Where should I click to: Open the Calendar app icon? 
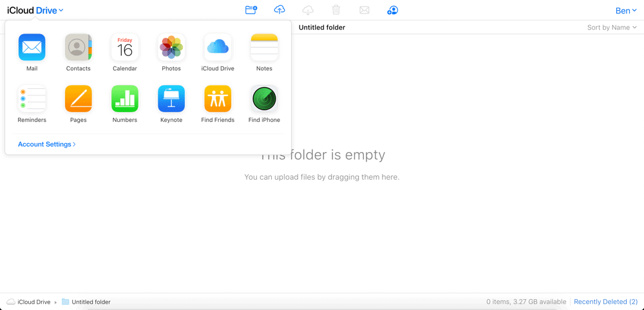click(125, 47)
